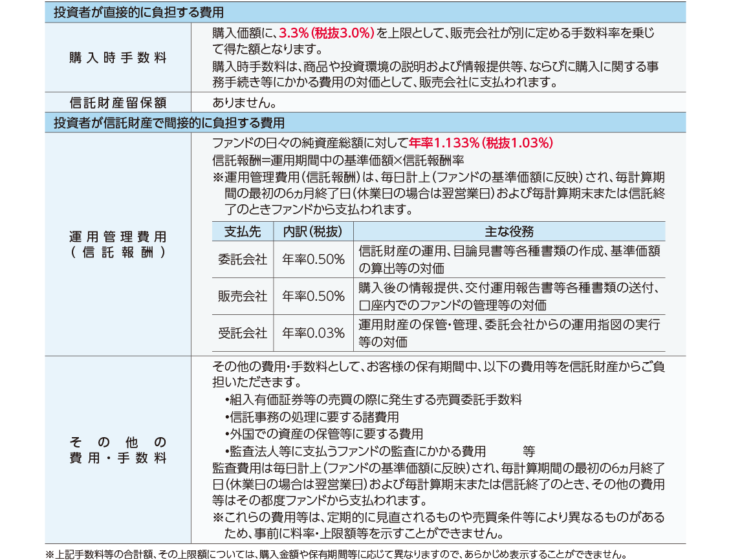Viewport: 731px width, 560px height.
Task: Select the 委託会社 cell
Action: tap(243, 259)
